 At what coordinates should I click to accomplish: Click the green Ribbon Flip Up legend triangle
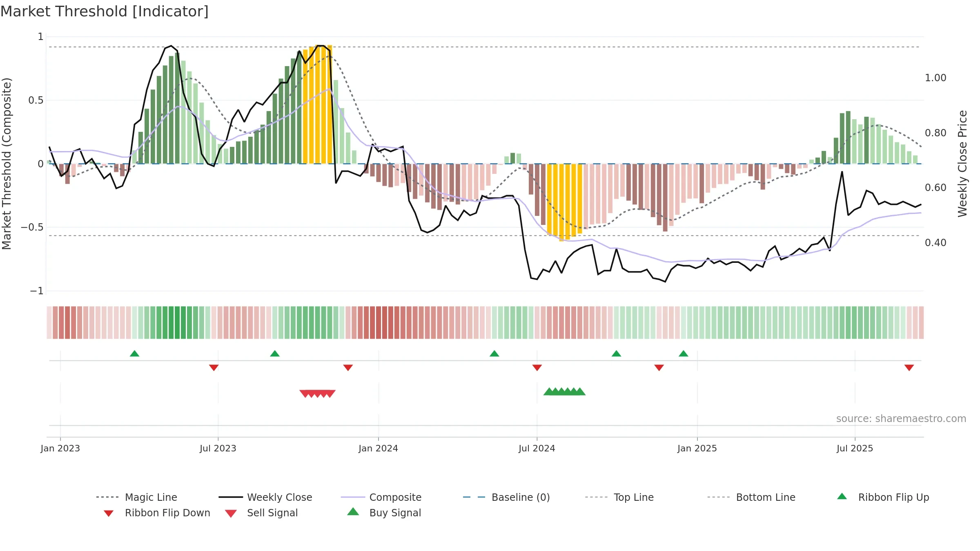[842, 496]
